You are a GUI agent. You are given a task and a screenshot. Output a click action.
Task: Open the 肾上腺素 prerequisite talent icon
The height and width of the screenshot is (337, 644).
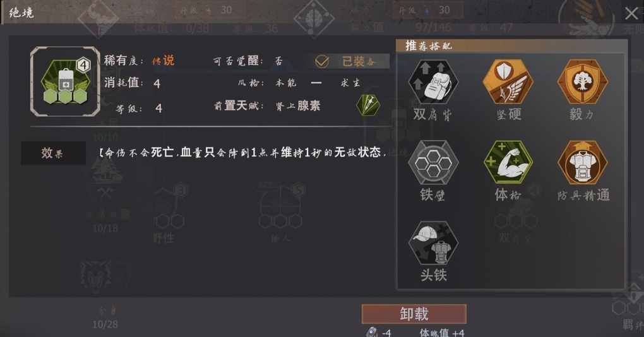click(x=368, y=105)
